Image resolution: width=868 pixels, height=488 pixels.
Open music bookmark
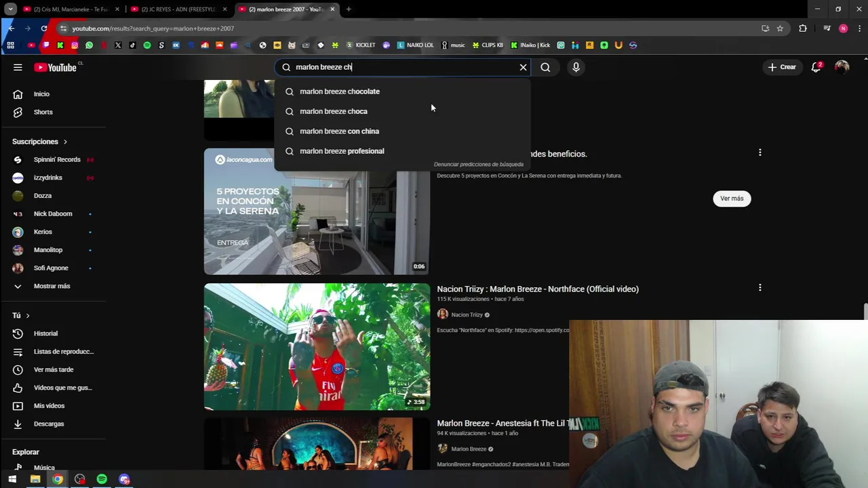[x=454, y=45]
